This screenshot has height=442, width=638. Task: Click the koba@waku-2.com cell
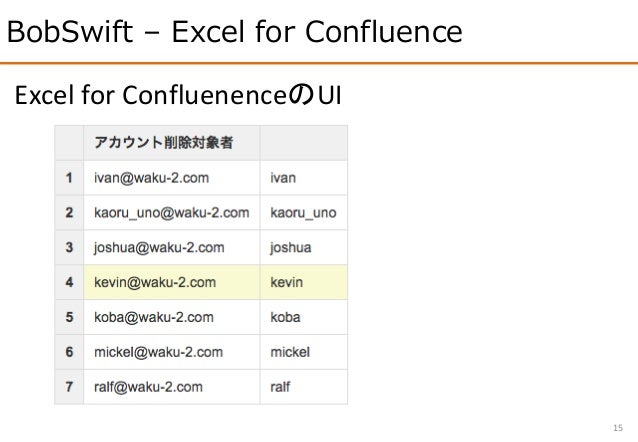click(172, 317)
